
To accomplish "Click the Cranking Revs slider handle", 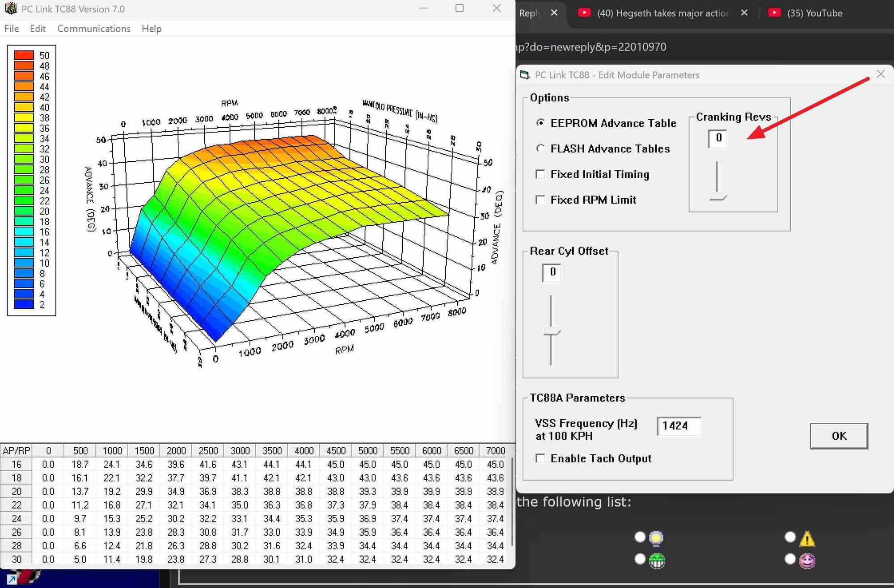I will click(717, 197).
